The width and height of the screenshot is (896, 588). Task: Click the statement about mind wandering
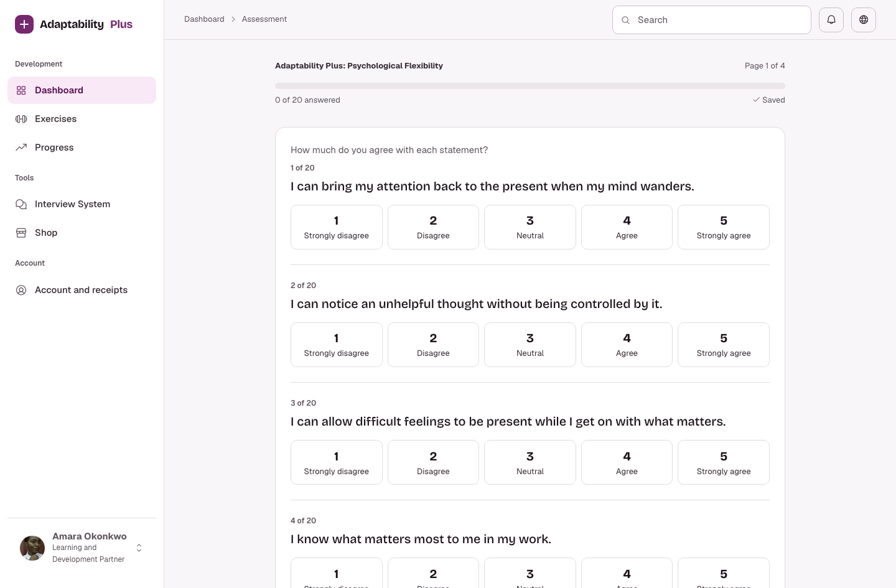(492, 186)
